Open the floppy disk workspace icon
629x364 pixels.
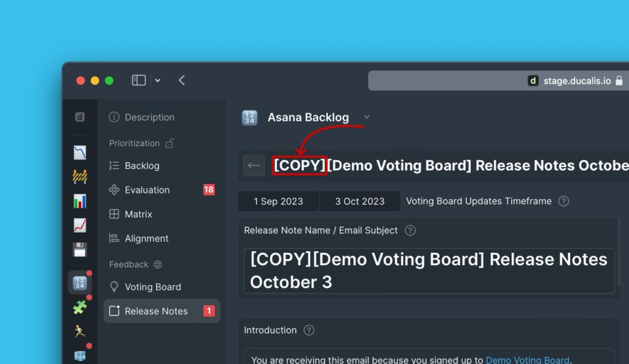click(x=80, y=250)
